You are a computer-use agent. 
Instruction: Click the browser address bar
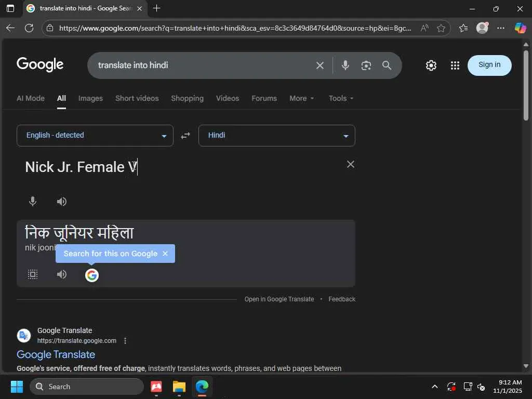[235, 28]
